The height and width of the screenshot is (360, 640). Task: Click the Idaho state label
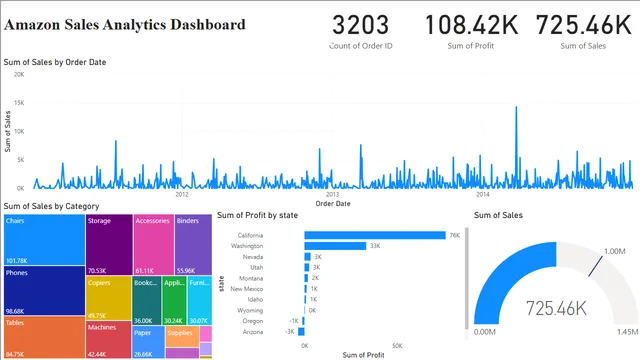click(256, 300)
